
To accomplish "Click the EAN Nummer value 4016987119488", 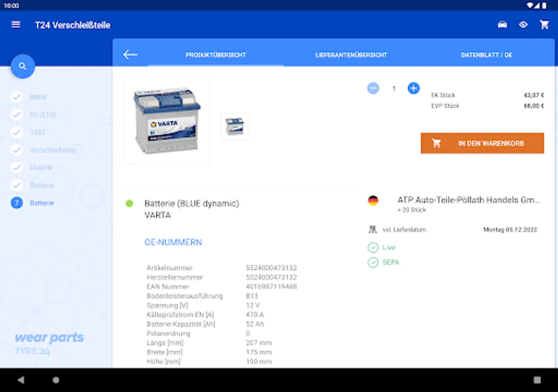I will [x=271, y=287].
